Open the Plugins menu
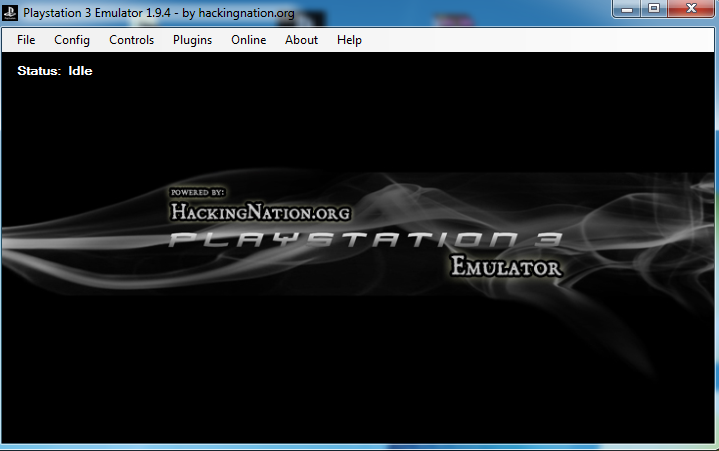Viewport: 719px width, 451px height. (x=193, y=40)
